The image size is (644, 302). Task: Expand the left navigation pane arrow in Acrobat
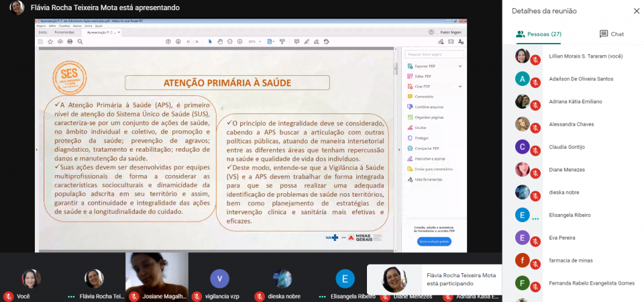(x=37, y=150)
